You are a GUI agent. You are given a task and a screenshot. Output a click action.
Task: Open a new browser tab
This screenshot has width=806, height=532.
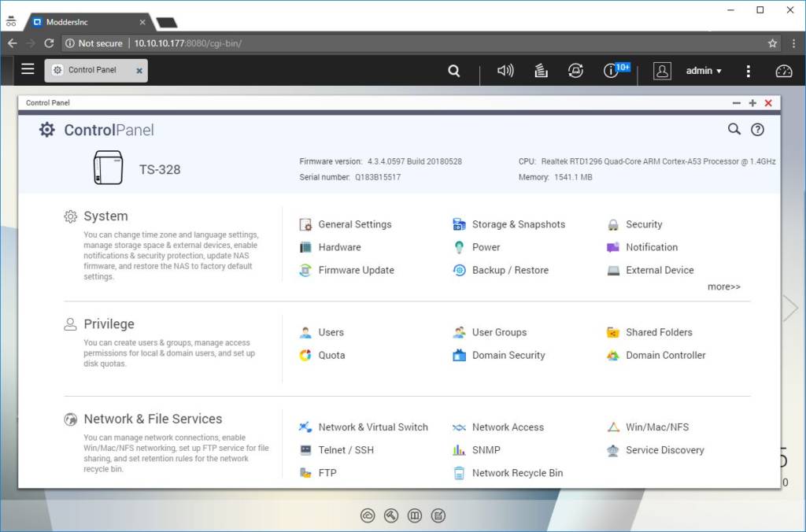[x=167, y=23]
